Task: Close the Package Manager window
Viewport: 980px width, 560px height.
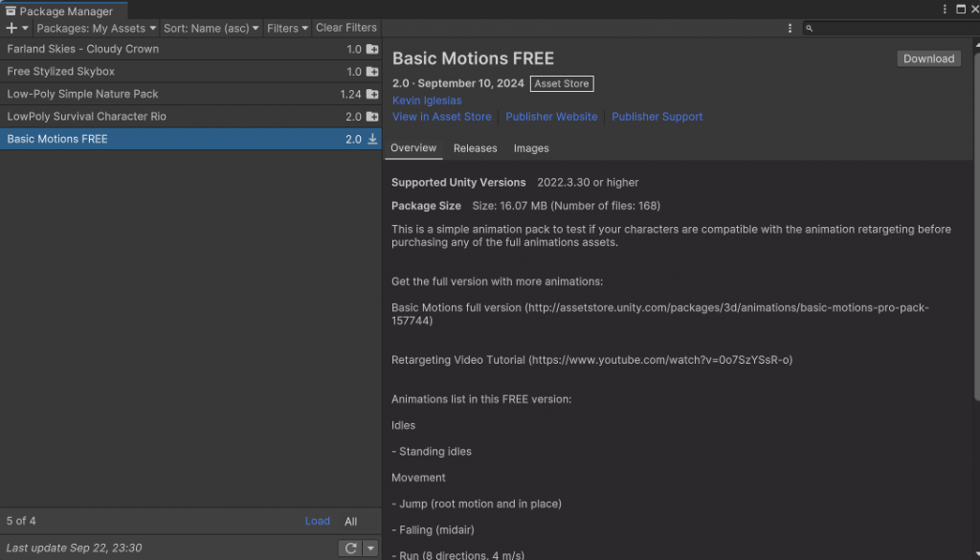Action: pyautogui.click(x=974, y=9)
